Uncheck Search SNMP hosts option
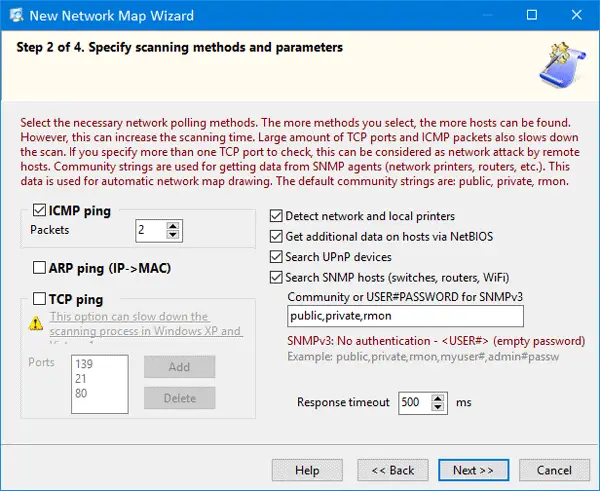Screen dimensions: 600x491 277,277
